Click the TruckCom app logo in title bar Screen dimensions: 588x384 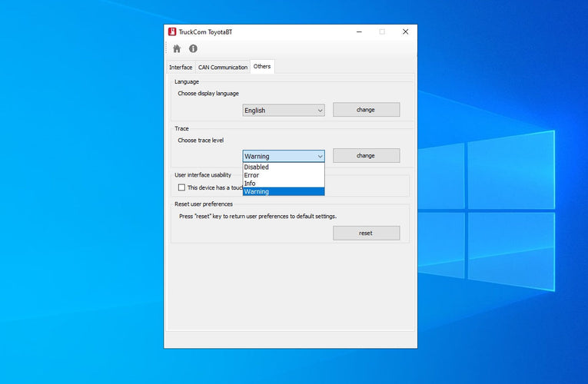pos(171,31)
